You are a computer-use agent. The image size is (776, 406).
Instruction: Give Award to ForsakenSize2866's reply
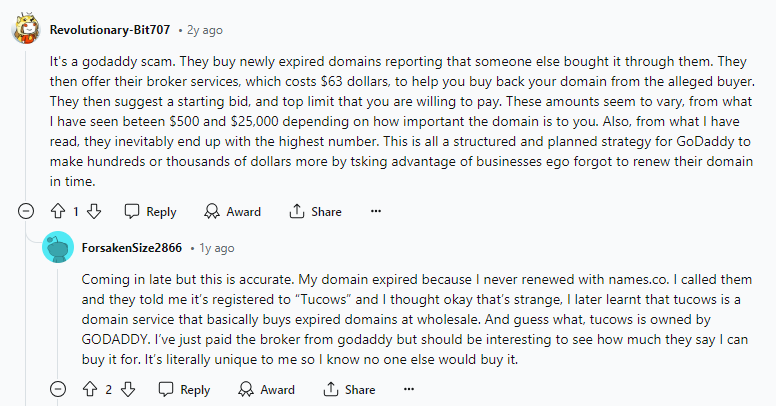[x=266, y=390]
